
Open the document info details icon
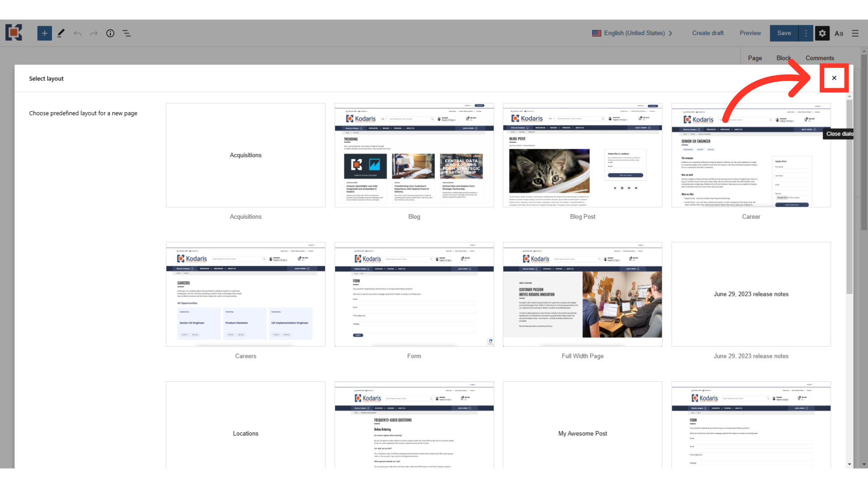[x=110, y=33]
